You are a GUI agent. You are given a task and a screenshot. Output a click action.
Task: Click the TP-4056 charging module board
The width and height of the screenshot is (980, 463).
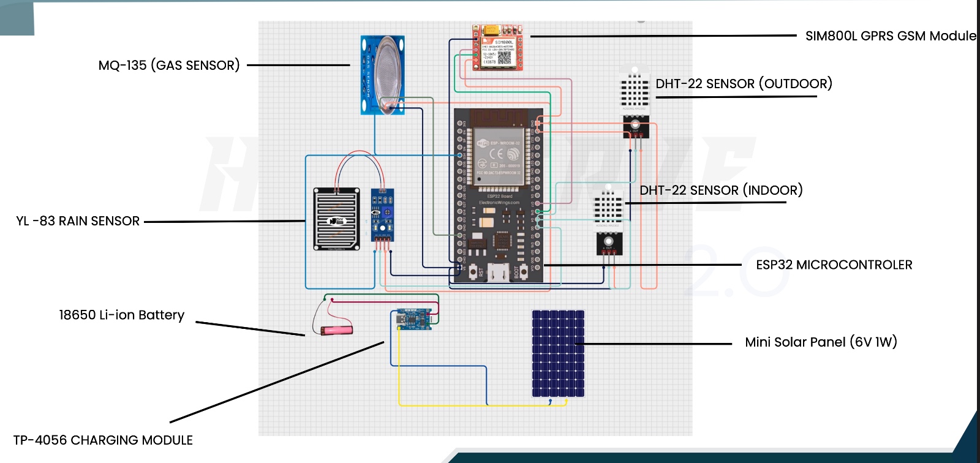(x=413, y=319)
